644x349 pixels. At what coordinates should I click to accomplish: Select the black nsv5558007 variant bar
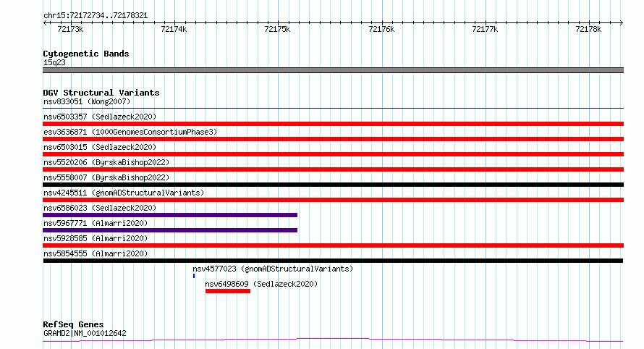tap(333, 185)
